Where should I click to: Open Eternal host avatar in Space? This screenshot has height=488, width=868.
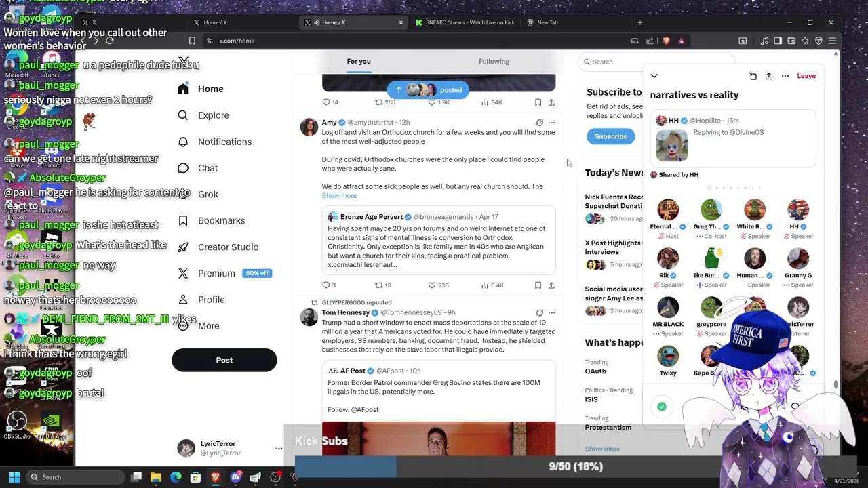point(668,210)
